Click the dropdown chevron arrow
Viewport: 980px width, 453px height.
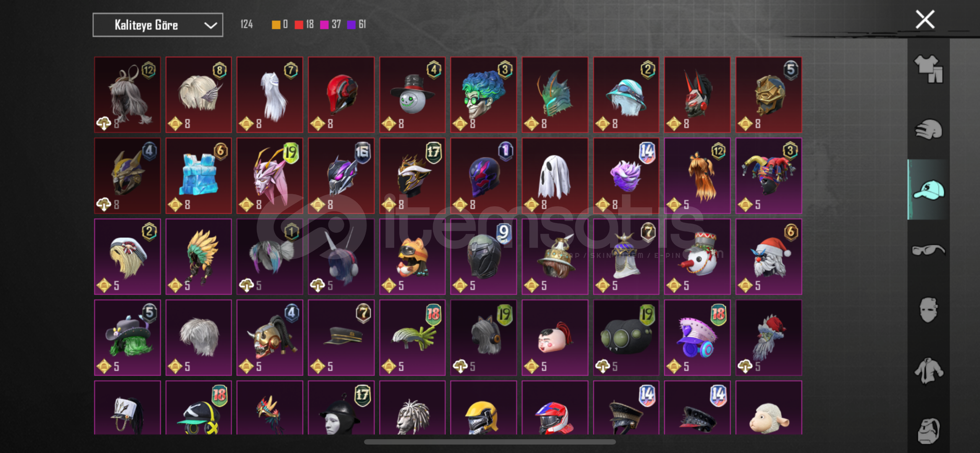tap(210, 26)
